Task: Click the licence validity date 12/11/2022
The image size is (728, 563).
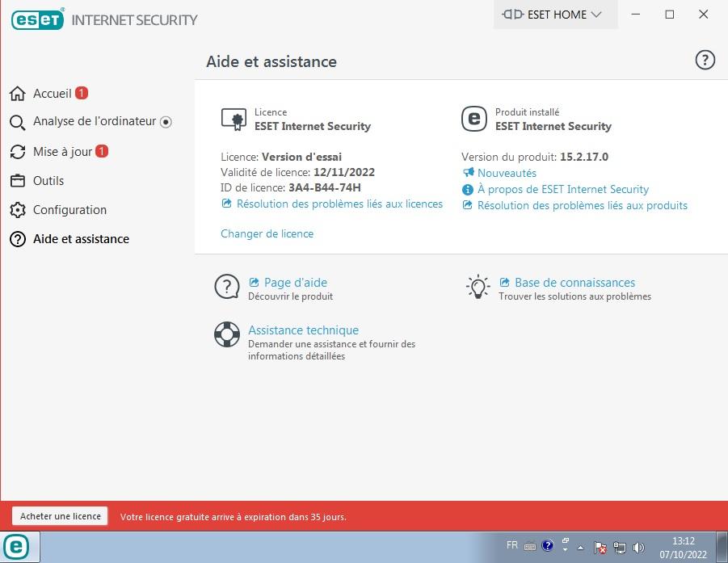Action: point(344,172)
